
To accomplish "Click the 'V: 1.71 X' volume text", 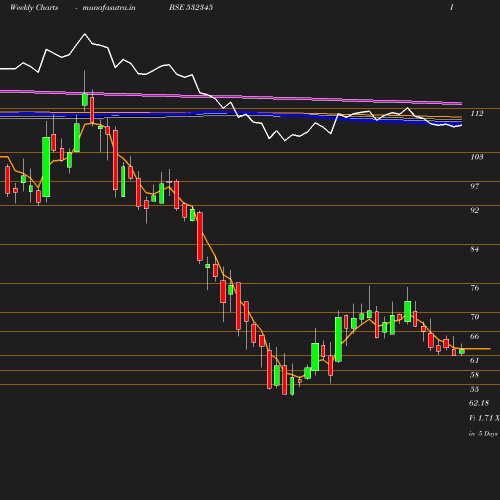I will pos(484,418).
